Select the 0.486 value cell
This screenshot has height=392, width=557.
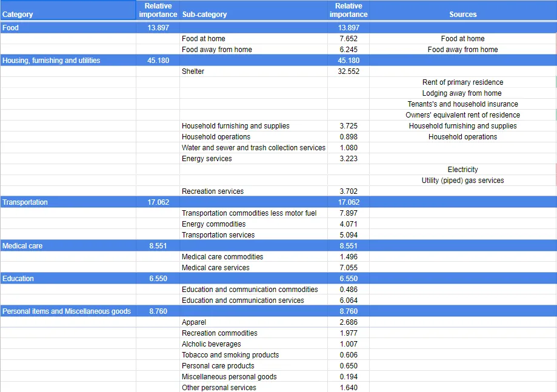pos(349,290)
